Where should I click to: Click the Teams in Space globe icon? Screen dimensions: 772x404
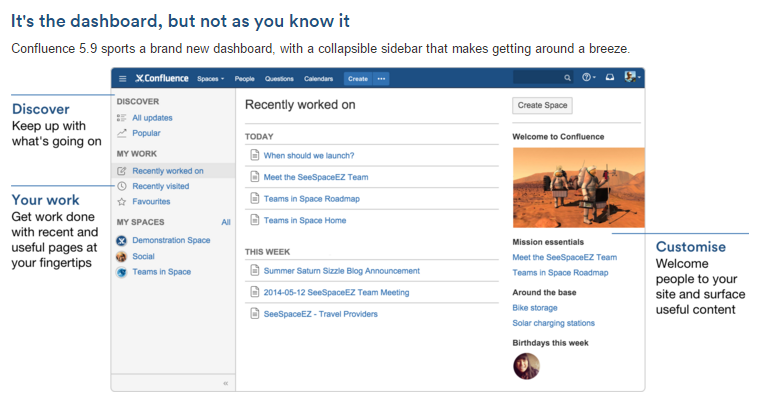point(122,272)
